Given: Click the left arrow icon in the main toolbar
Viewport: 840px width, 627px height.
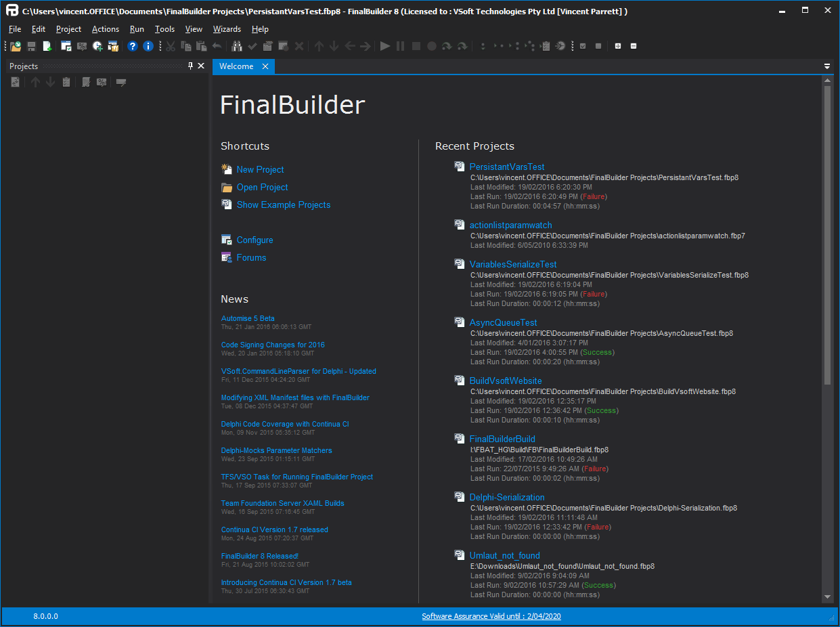Looking at the screenshot, I should 350,46.
